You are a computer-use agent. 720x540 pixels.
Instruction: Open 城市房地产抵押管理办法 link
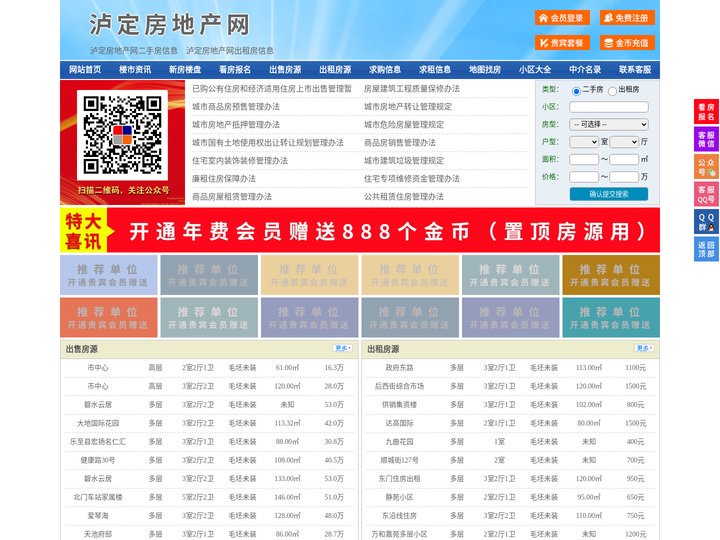(236, 124)
